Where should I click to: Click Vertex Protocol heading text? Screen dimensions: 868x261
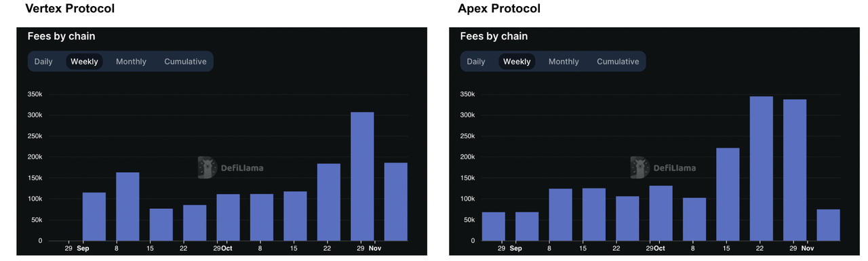point(70,9)
